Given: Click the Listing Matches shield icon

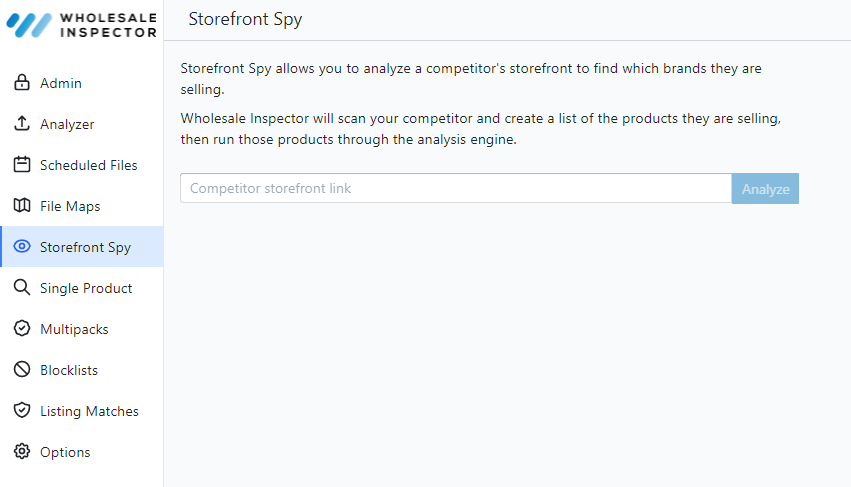Looking at the screenshot, I should [x=22, y=411].
